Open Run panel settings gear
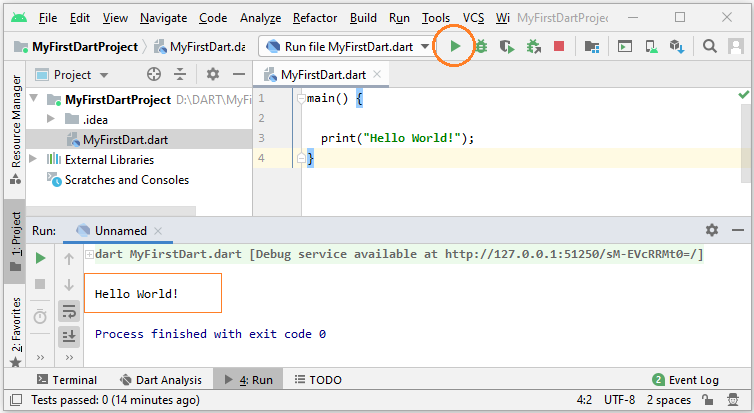The height and width of the screenshot is (413, 754). [712, 230]
